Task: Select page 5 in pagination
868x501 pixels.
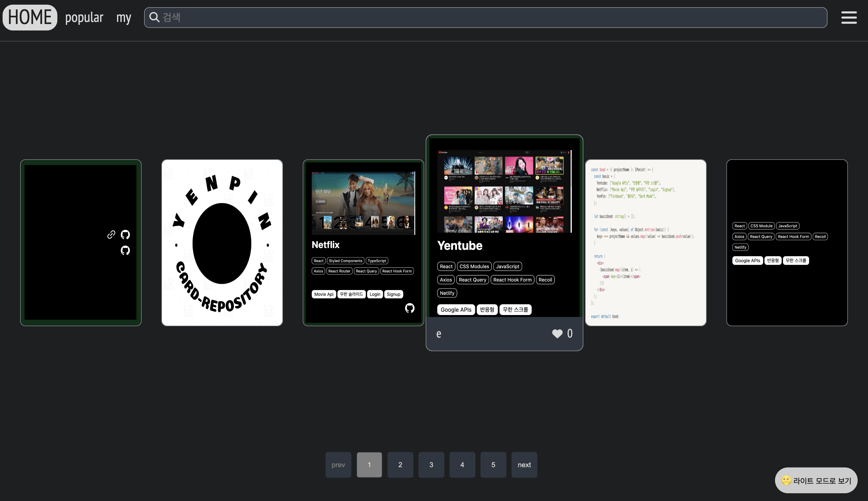Action: point(493,465)
